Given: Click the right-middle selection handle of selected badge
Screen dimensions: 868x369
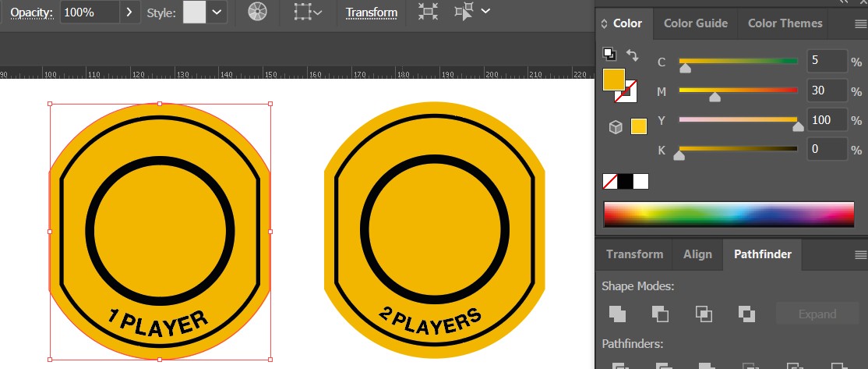Looking at the screenshot, I should [x=270, y=232].
